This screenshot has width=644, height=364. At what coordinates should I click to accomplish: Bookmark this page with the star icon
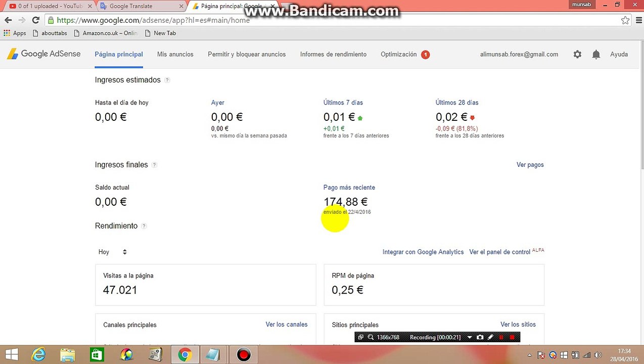[x=625, y=20]
